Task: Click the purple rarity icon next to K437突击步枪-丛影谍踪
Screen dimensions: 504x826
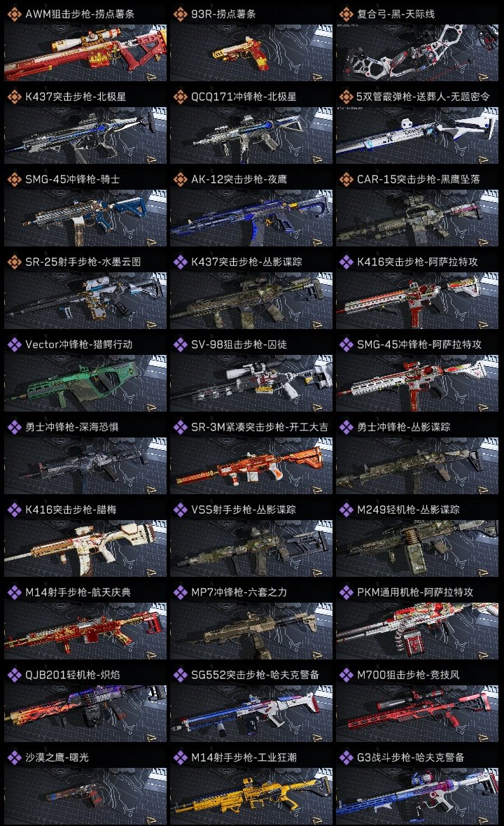Action: point(180,262)
